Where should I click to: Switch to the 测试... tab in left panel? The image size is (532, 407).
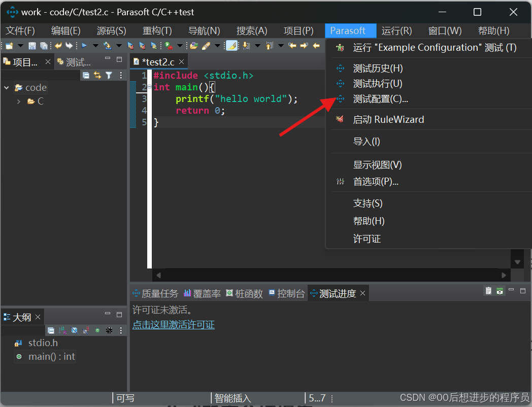pyautogui.click(x=74, y=62)
